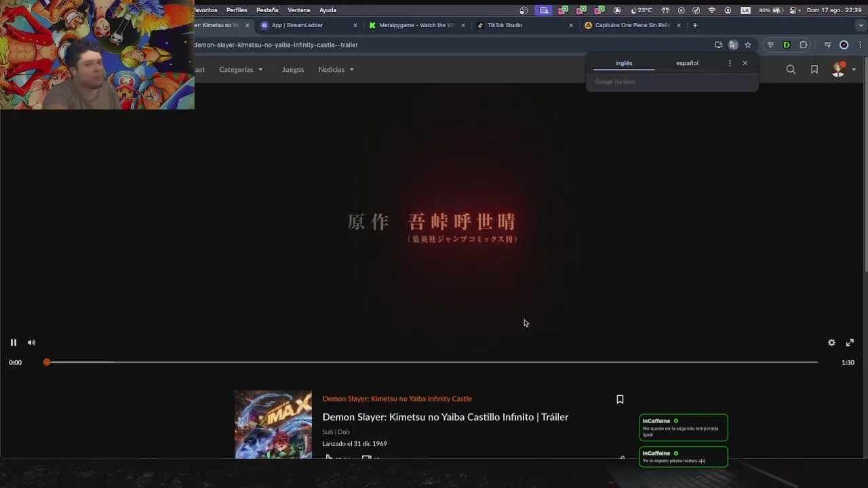868x488 pixels.
Task: Close the Kimetsu no Yaiba tab
Action: 247,25
